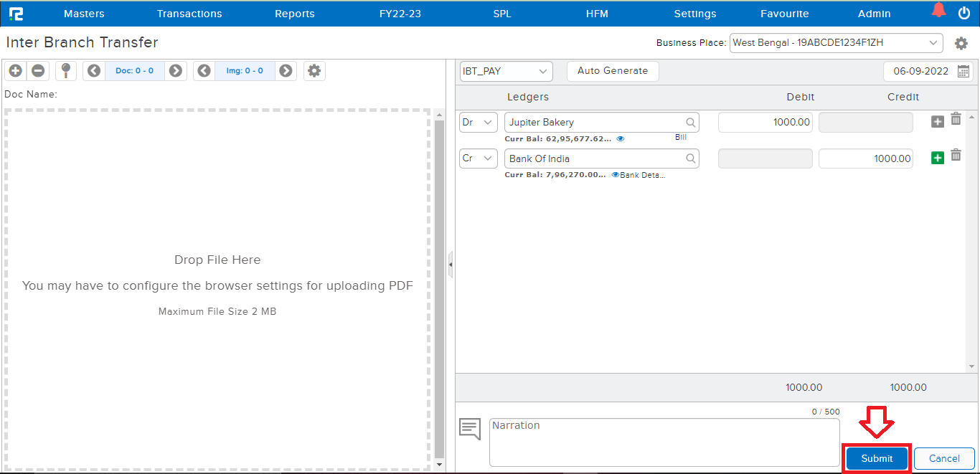Open the Transactions menu
The height and width of the screenshot is (474, 980).
click(x=189, y=14)
